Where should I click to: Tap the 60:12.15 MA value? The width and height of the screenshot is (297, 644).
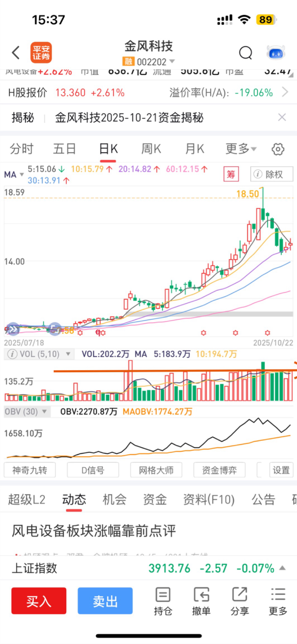pos(187,169)
